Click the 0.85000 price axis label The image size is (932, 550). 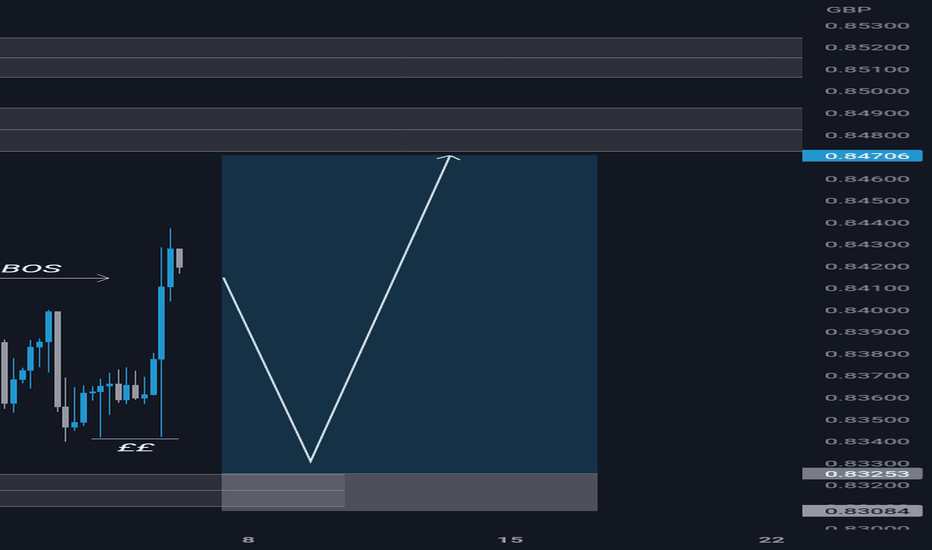(867, 91)
